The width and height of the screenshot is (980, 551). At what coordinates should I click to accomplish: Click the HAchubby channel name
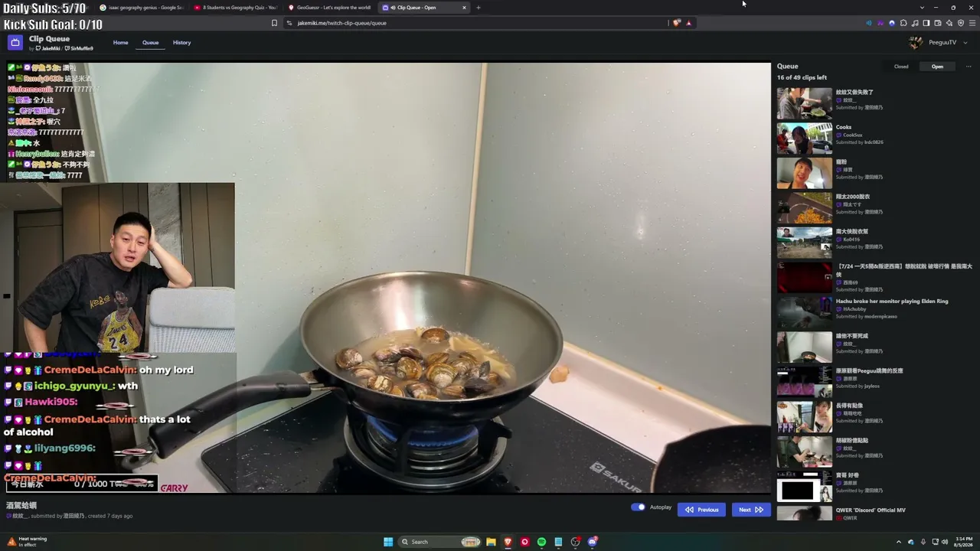click(x=854, y=309)
